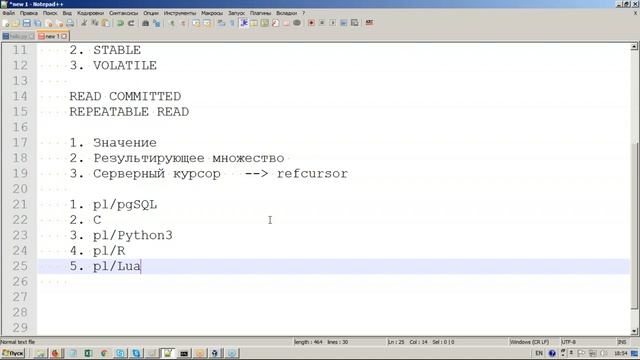Viewport: 640px width, 360px height.
Task: Paste using the clipboard toolbar icon
Action: tap(106, 23)
